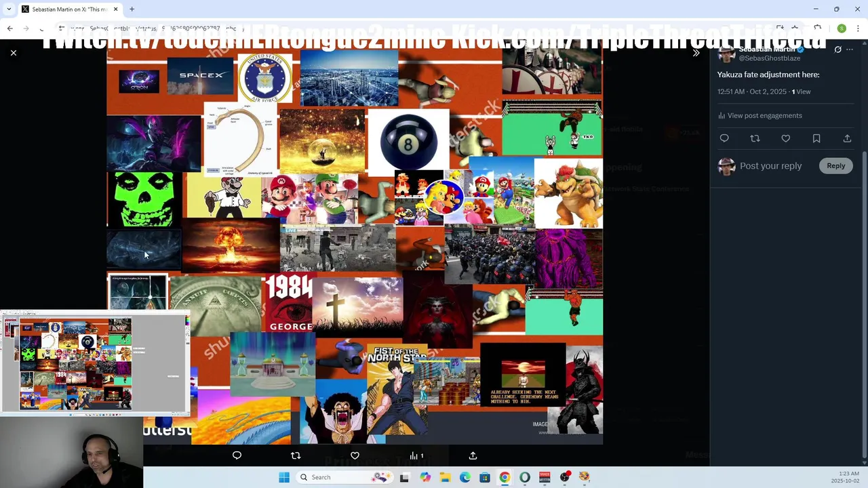
Task: Click the taskbar Search box
Action: pos(344,477)
